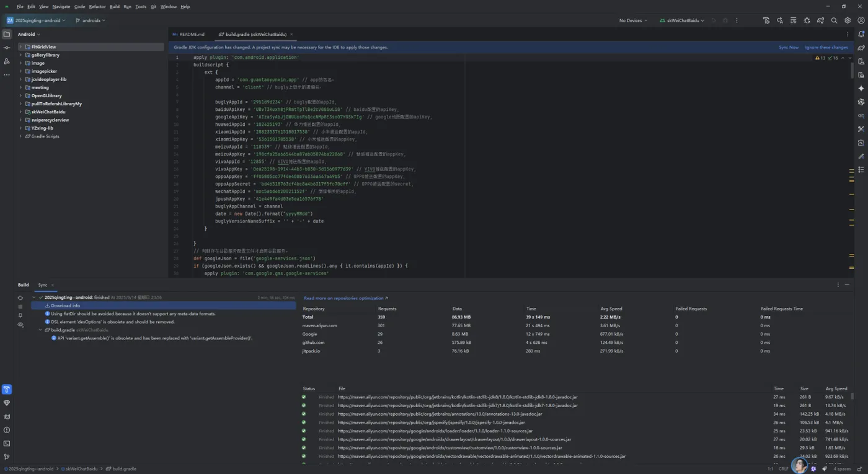Screen dimensions: 868x474
Task: Open the Gemini sparkle tool window
Action: [x=861, y=89]
